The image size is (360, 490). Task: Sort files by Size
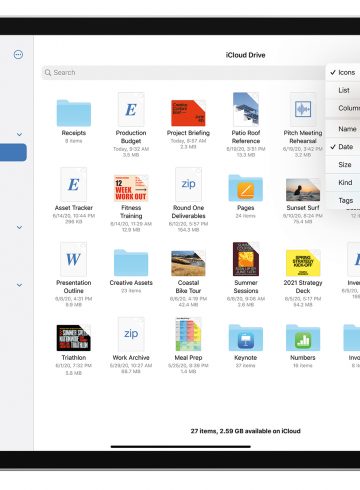(343, 165)
